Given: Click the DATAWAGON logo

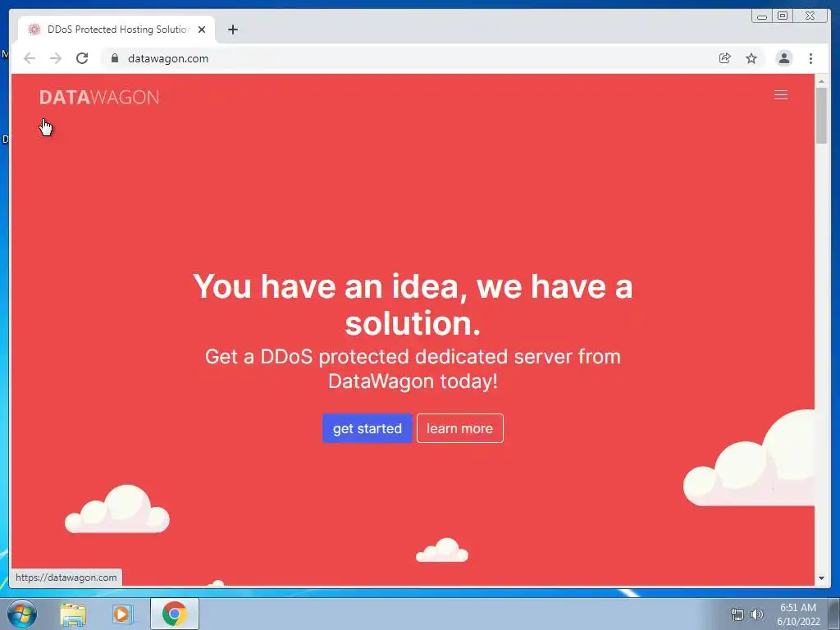Looking at the screenshot, I should pyautogui.click(x=99, y=98).
